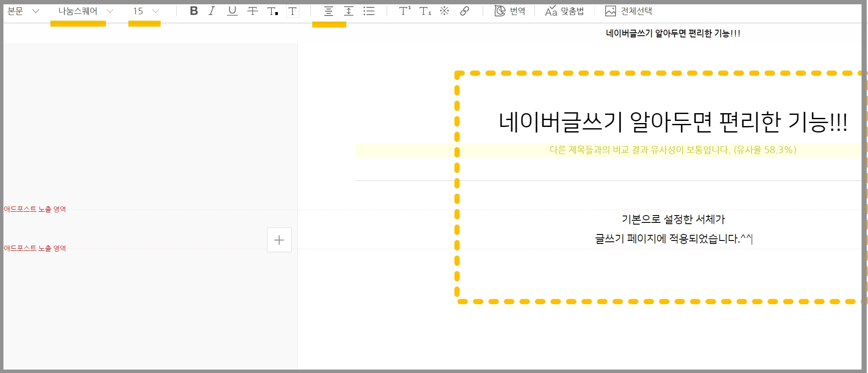Select the center alignment icon
The width and height of the screenshot is (868, 373).
329,11
